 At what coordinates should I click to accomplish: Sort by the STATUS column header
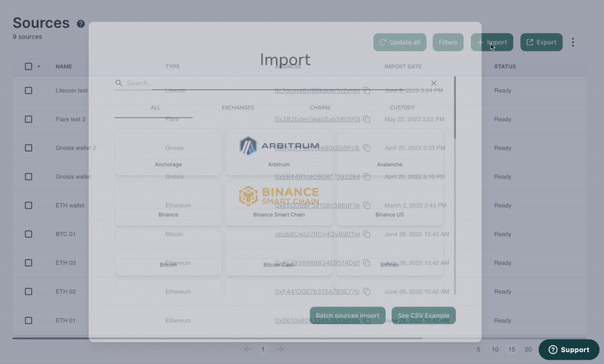505,66
